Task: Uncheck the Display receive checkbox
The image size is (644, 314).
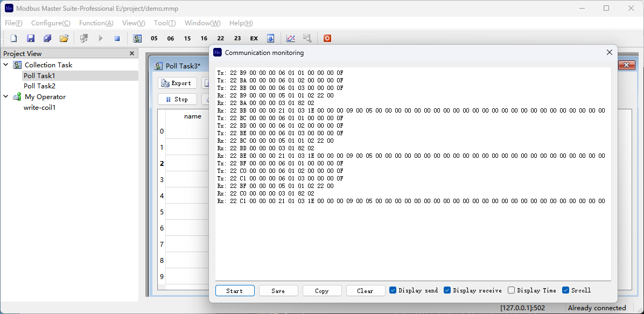Action: coord(447,290)
